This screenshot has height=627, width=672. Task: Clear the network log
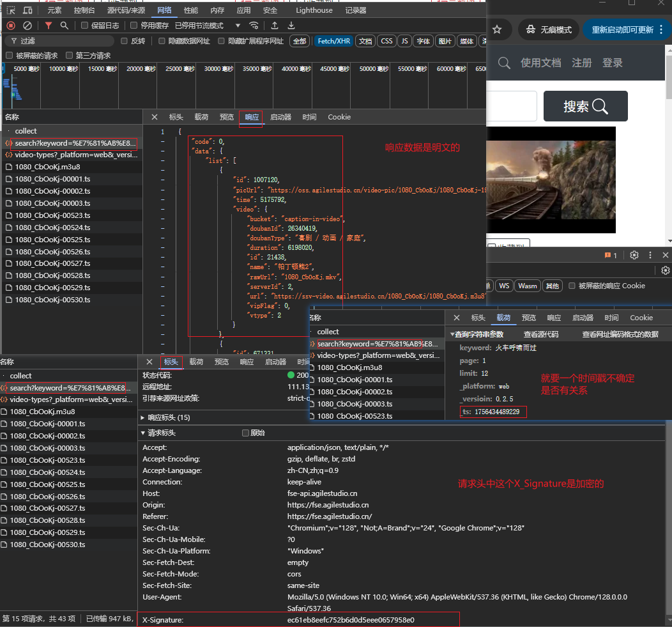[x=27, y=26]
